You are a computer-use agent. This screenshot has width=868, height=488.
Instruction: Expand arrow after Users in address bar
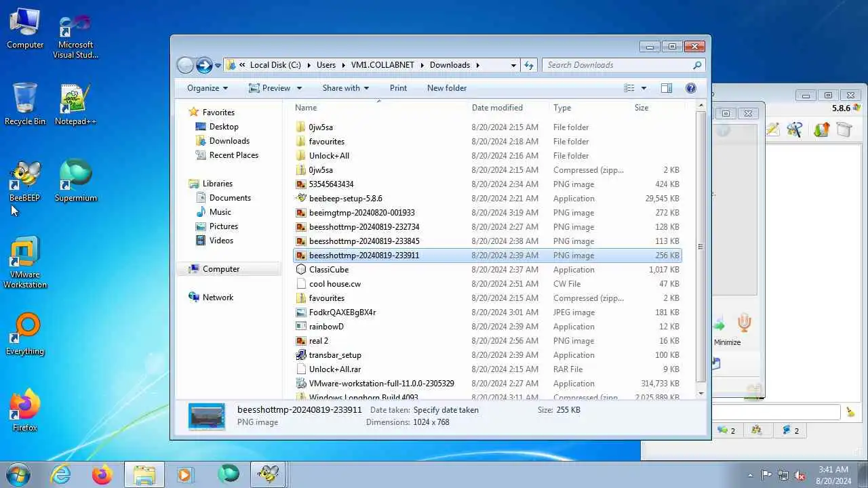(x=342, y=65)
